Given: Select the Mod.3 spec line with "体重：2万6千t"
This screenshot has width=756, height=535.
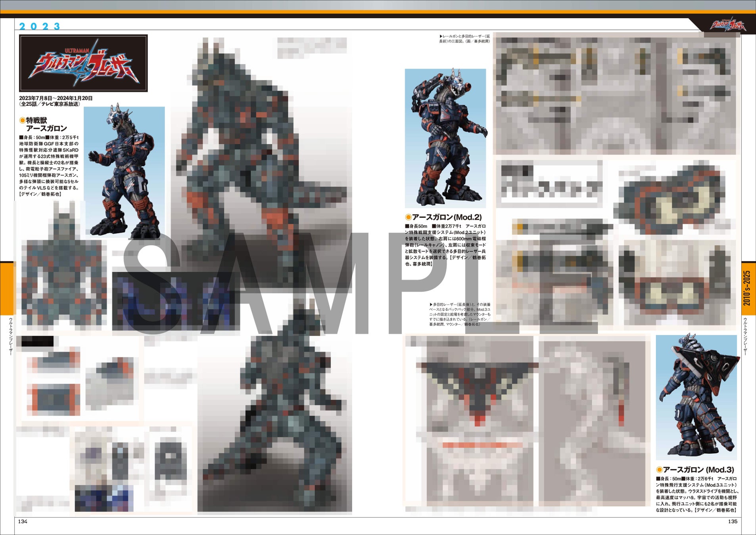Looking at the screenshot, I should (x=696, y=479).
